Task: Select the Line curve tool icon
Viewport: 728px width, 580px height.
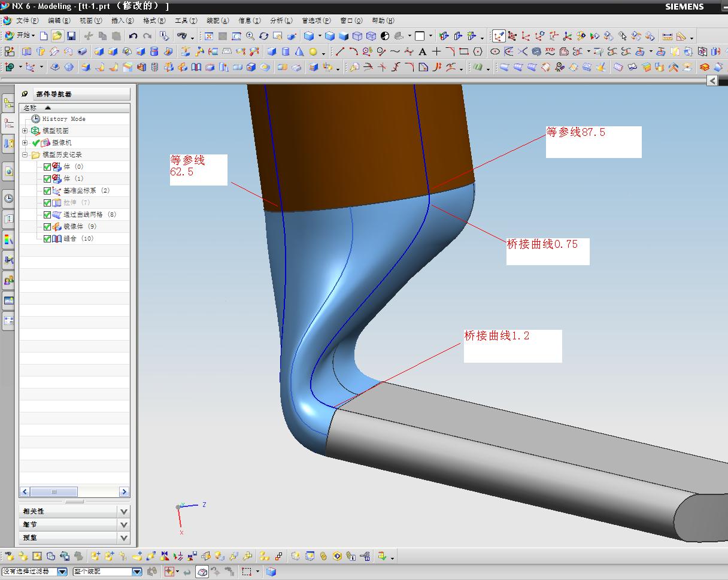Action: pyautogui.click(x=340, y=52)
